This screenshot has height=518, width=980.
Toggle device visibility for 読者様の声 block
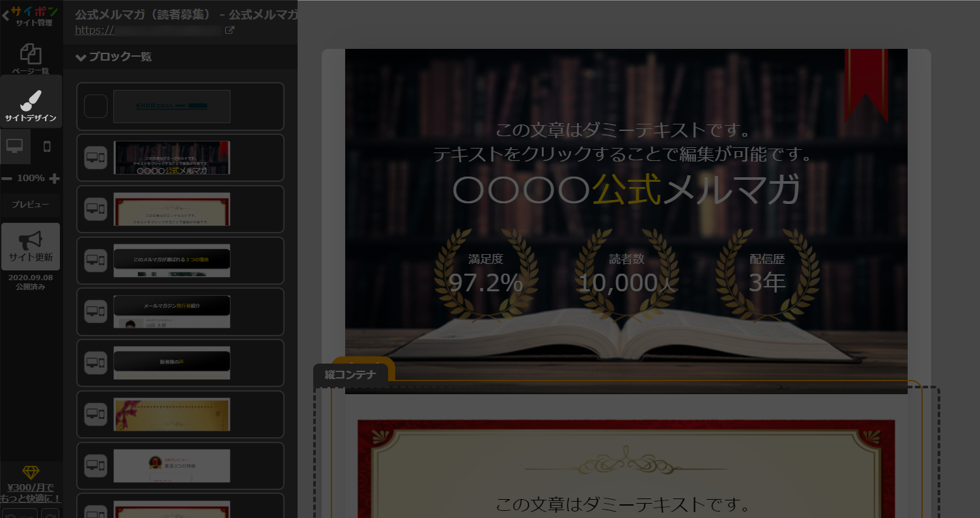click(x=96, y=363)
